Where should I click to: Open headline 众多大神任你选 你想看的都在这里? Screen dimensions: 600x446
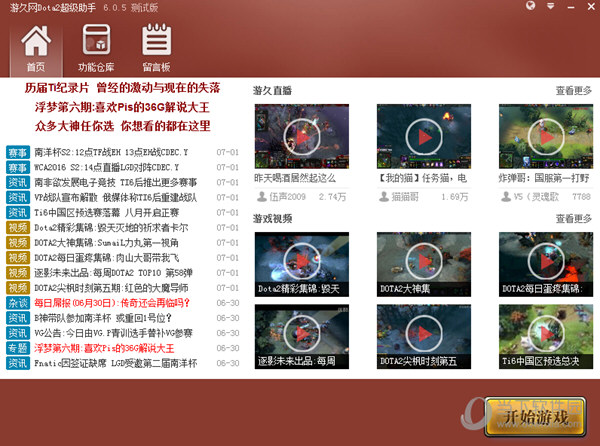click(x=122, y=126)
